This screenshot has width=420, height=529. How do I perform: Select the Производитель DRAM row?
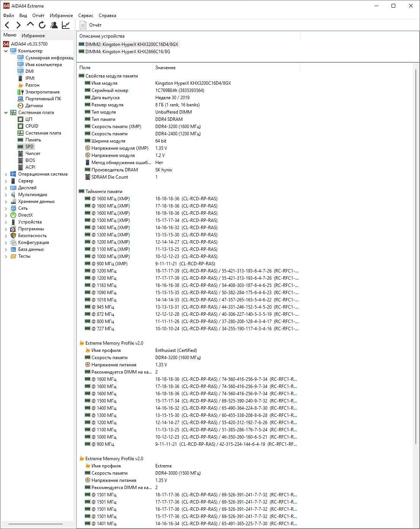(x=188, y=170)
